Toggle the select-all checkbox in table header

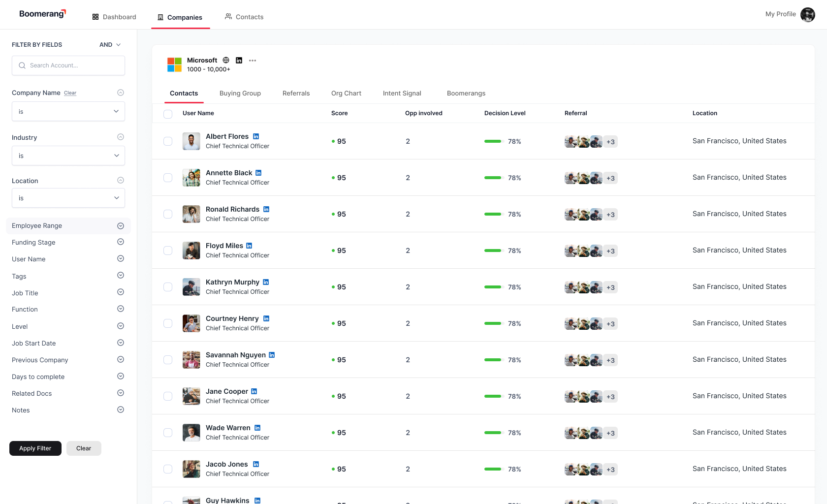[x=168, y=114]
